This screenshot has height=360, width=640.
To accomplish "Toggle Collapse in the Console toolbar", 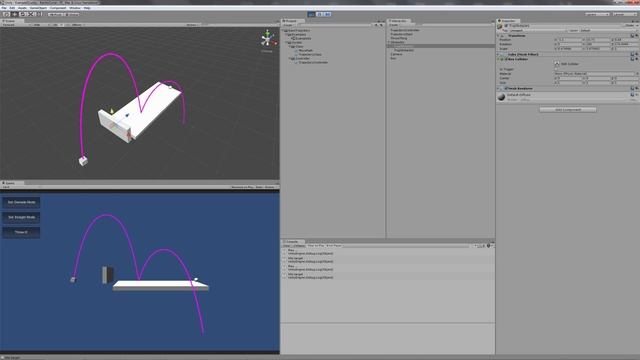I will point(299,246).
